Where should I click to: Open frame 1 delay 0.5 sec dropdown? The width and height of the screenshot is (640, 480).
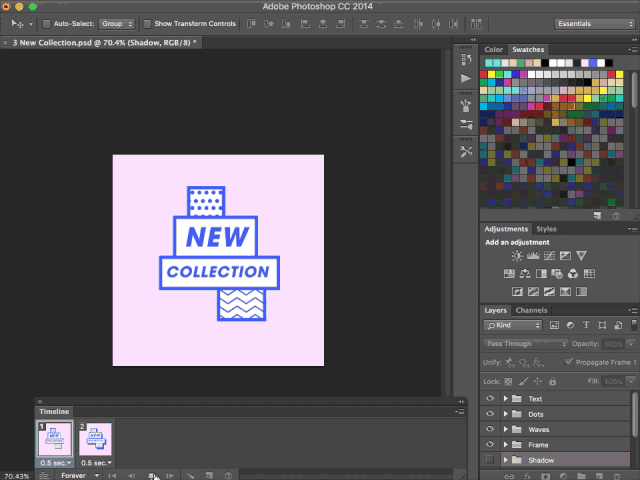click(x=56, y=463)
